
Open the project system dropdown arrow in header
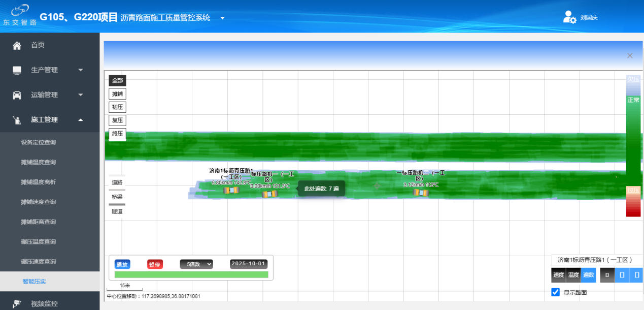[x=222, y=18]
